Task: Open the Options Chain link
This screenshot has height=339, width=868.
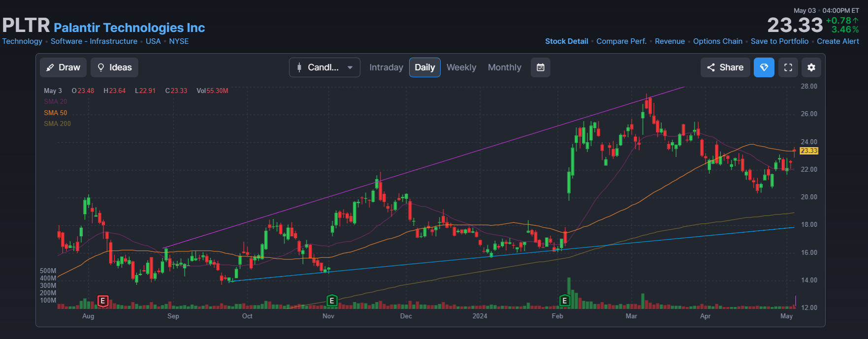Action: (717, 41)
